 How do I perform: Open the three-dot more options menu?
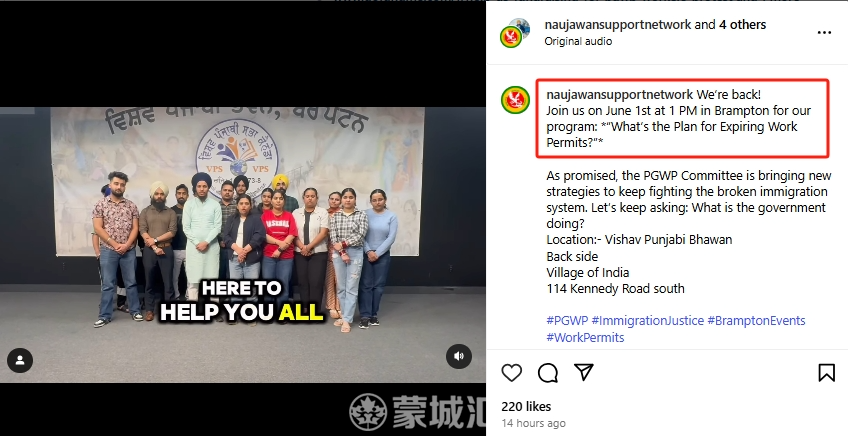pos(824,32)
